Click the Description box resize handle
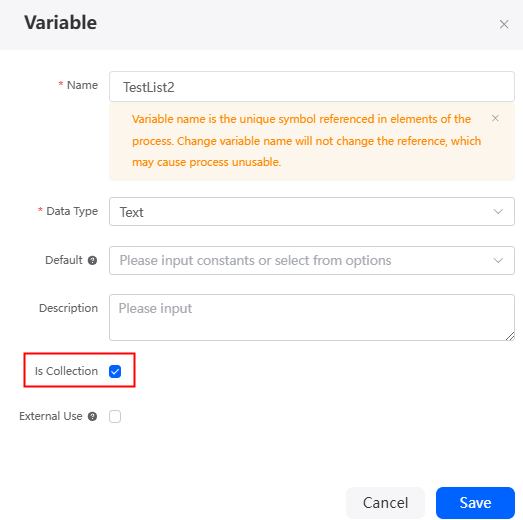Image resolution: width=523 pixels, height=520 pixels. (x=510, y=336)
